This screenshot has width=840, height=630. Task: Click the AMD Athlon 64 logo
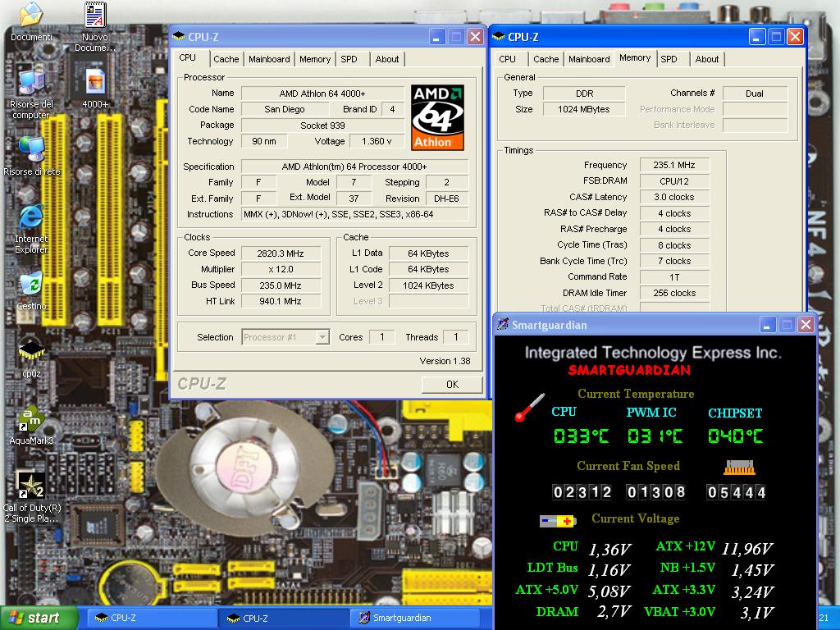click(437, 117)
